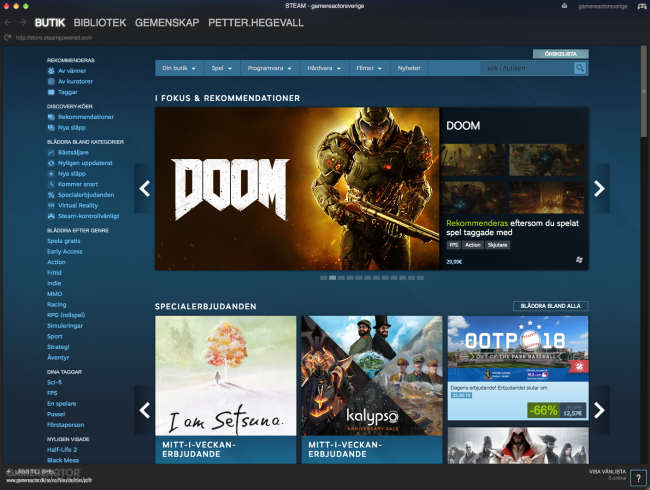Expand the Din butik dropdown
Viewport: 650px width, 490px height.
coord(179,68)
